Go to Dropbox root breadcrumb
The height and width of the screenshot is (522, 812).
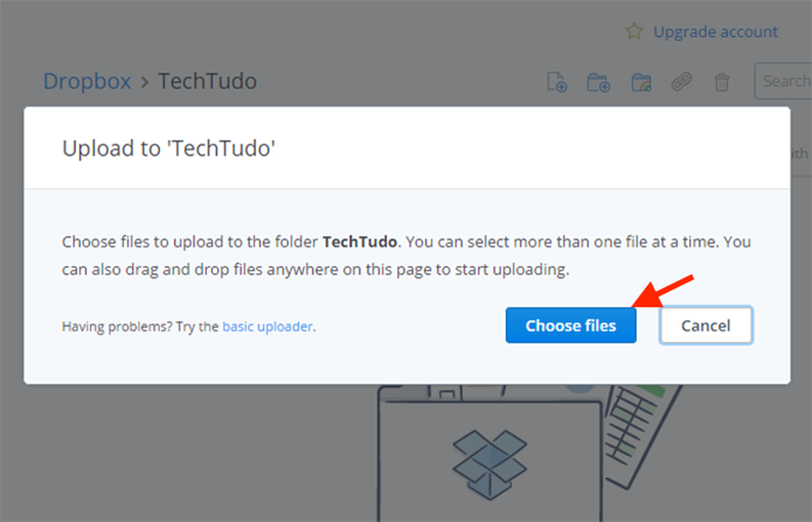[x=87, y=81]
